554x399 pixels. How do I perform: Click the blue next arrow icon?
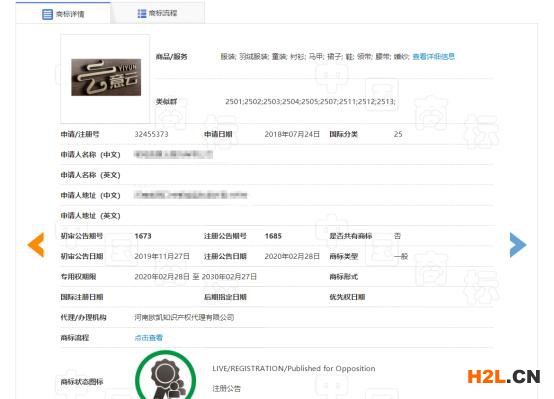click(518, 245)
